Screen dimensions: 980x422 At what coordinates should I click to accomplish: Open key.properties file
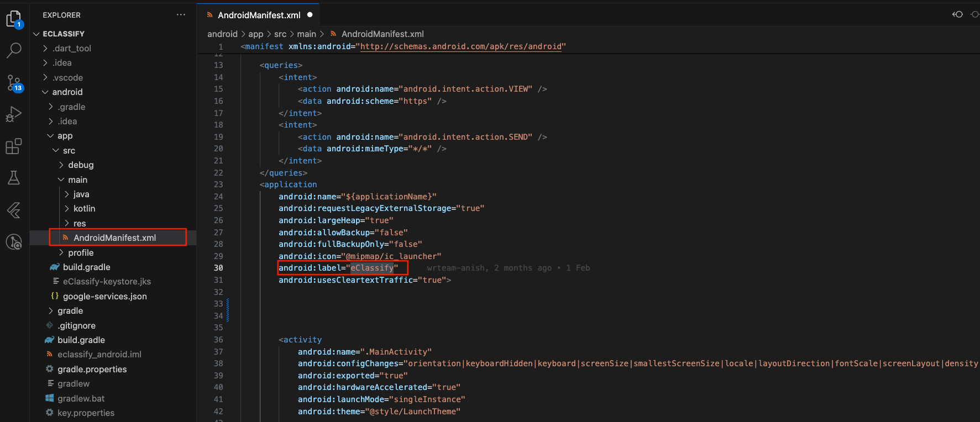86,413
